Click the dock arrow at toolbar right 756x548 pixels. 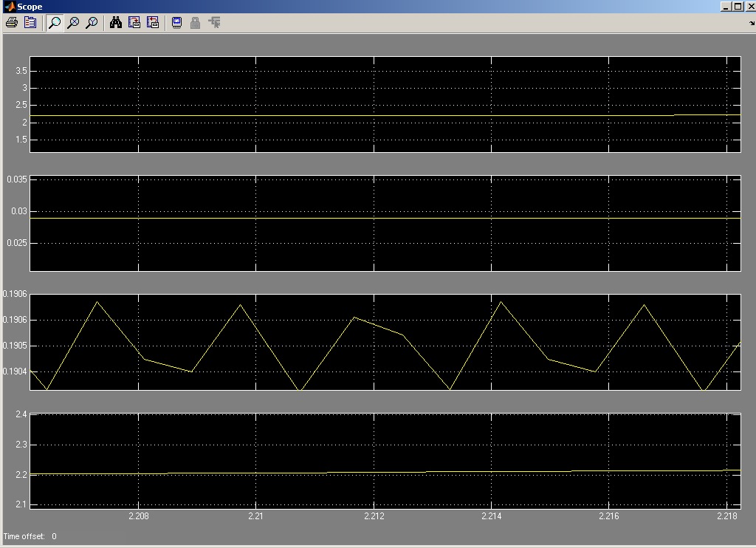coord(752,24)
